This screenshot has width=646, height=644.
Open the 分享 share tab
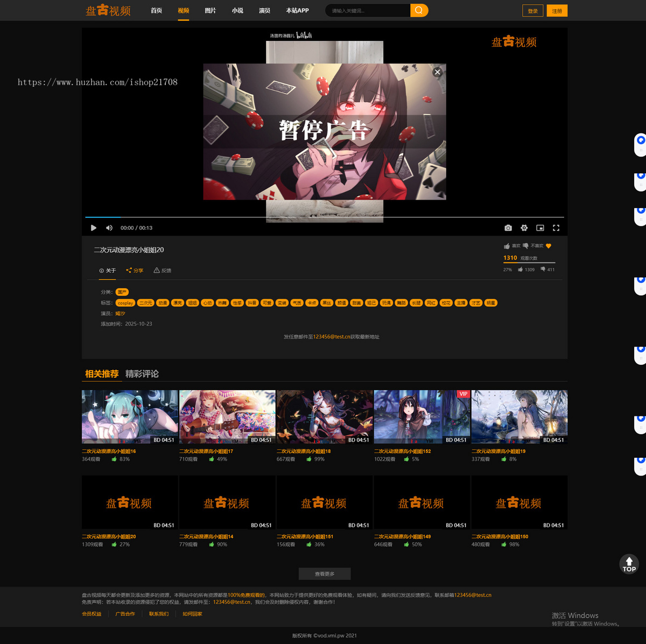(135, 271)
